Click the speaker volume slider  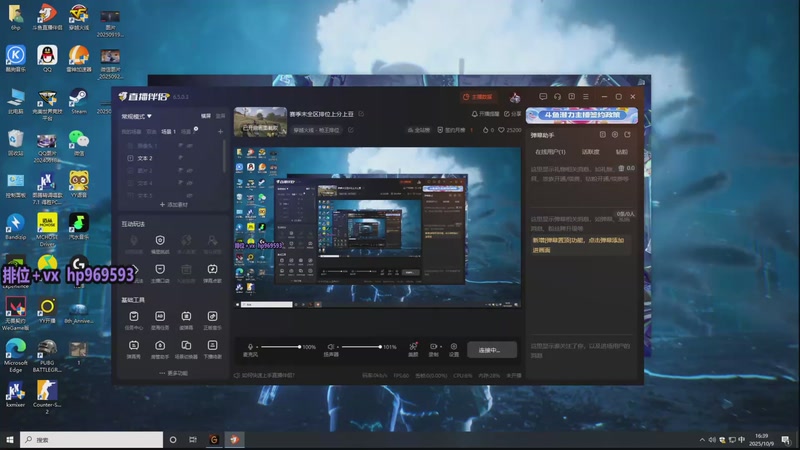[x=361, y=347]
